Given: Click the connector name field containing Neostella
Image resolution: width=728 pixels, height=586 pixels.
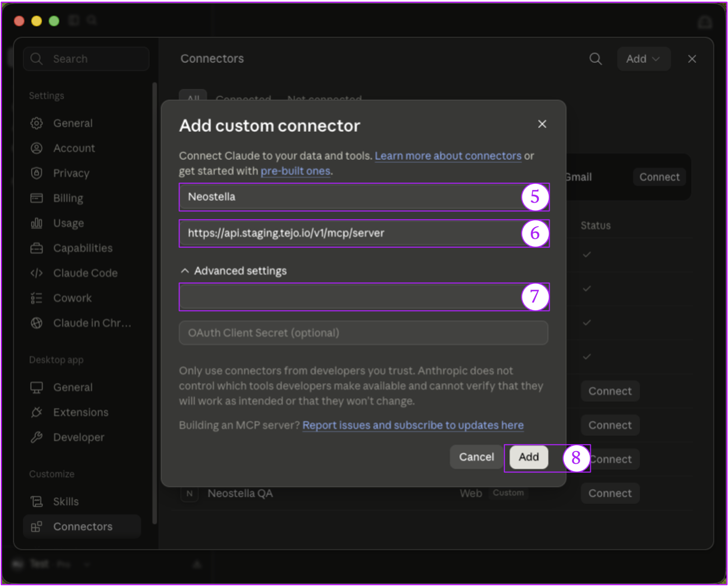Looking at the screenshot, I should point(363,197).
